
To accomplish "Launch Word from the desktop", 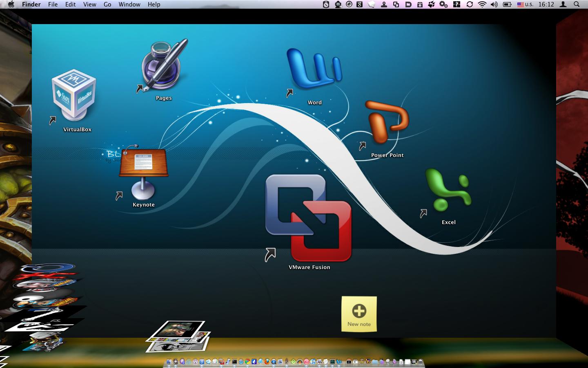I will [x=314, y=69].
